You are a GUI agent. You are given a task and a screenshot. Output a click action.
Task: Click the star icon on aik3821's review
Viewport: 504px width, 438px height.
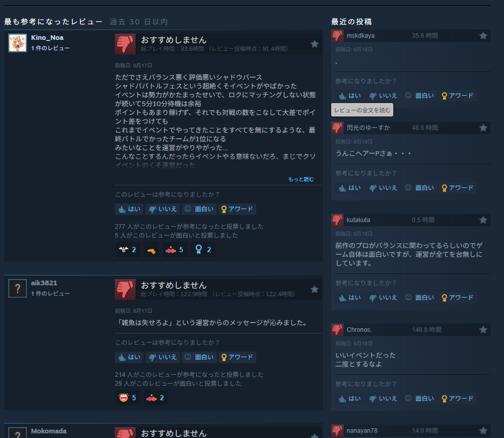pos(315,289)
